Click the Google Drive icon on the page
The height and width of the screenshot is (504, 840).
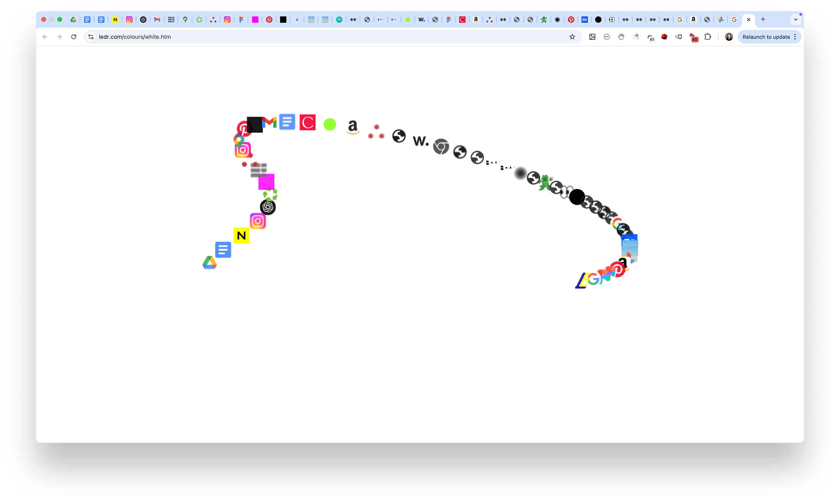pos(210,262)
